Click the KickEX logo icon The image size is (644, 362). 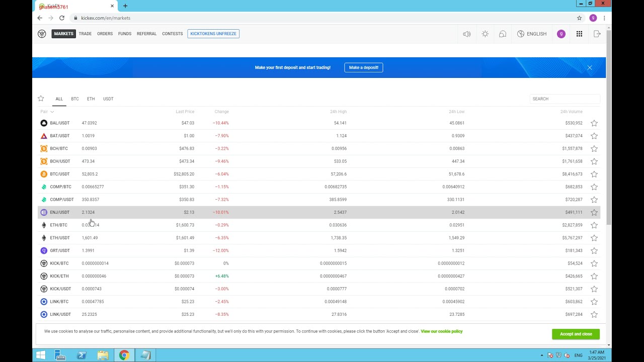(42, 34)
